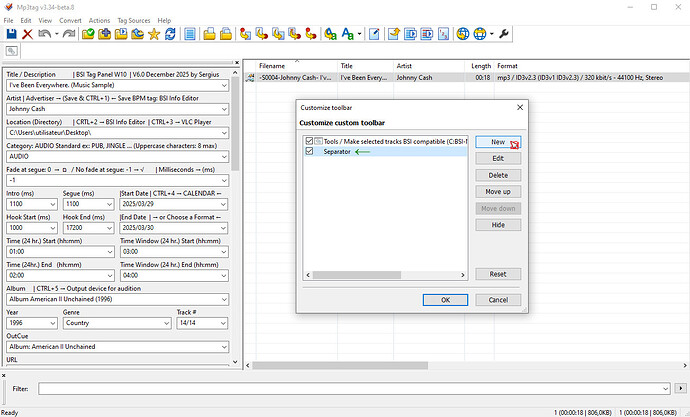Click the Add directory folder icon with plus
This screenshot has height=417, width=690.
click(104, 34)
